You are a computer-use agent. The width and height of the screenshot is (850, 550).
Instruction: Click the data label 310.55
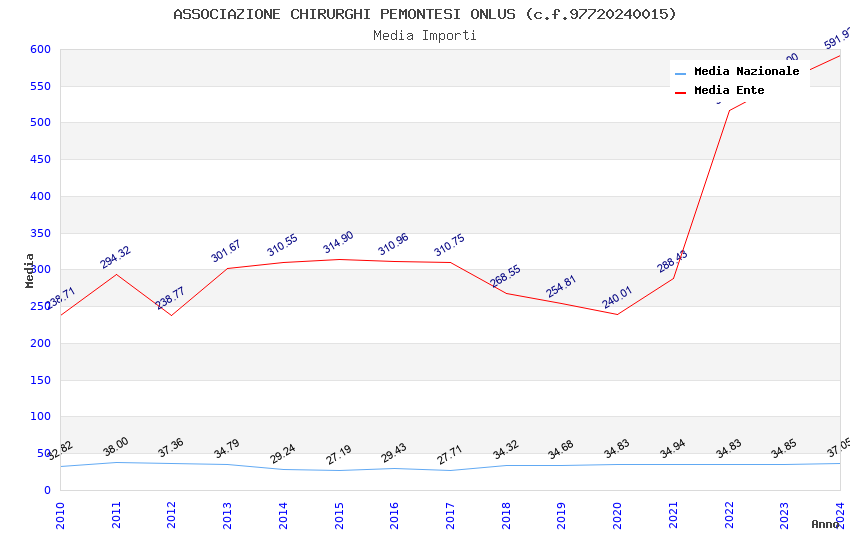click(282, 245)
